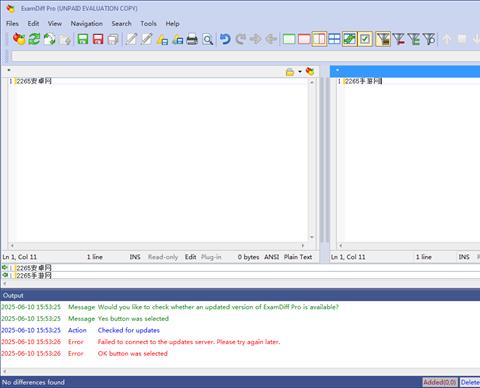Click right pane horizontal scrollbar left arrow
The image size is (480, 388).
click(341, 246)
